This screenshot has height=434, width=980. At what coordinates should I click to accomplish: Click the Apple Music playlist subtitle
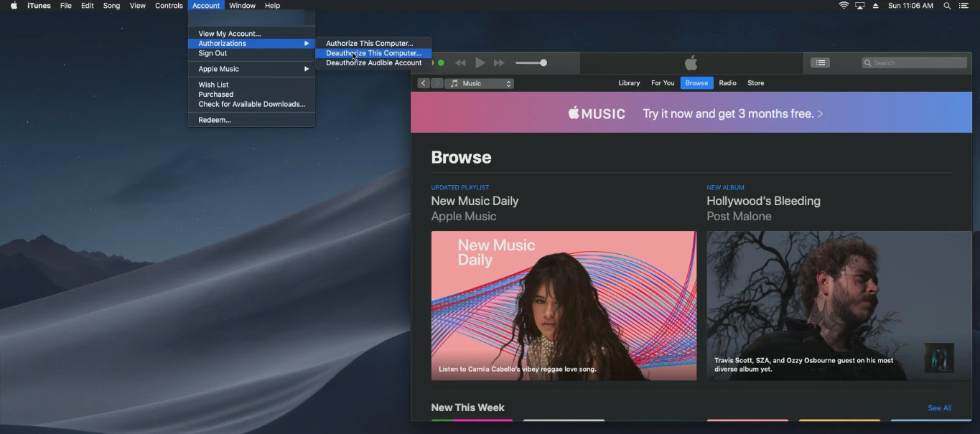464,216
